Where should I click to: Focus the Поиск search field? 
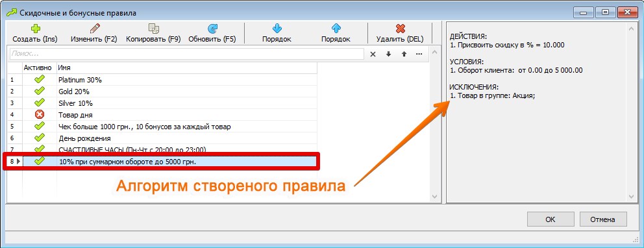coord(186,54)
